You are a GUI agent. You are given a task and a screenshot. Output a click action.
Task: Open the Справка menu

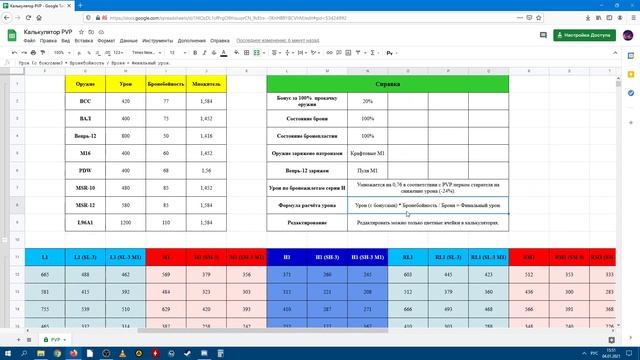tap(220, 41)
